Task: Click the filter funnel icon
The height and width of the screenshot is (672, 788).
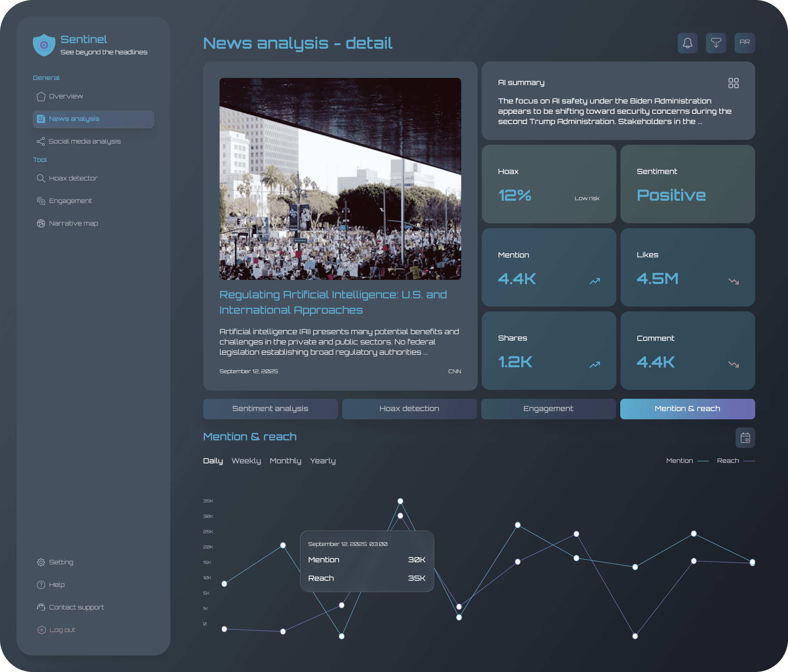Action: click(716, 43)
